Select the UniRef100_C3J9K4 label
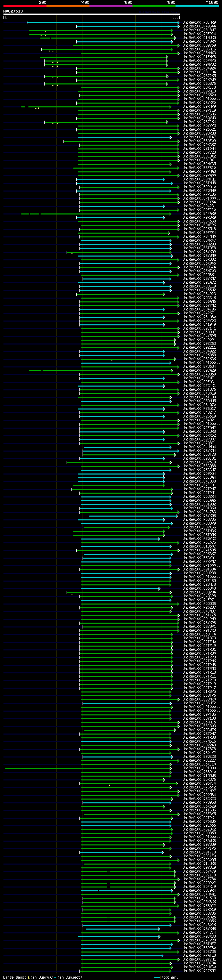The width and height of the screenshot is (222, 980). (199, 890)
